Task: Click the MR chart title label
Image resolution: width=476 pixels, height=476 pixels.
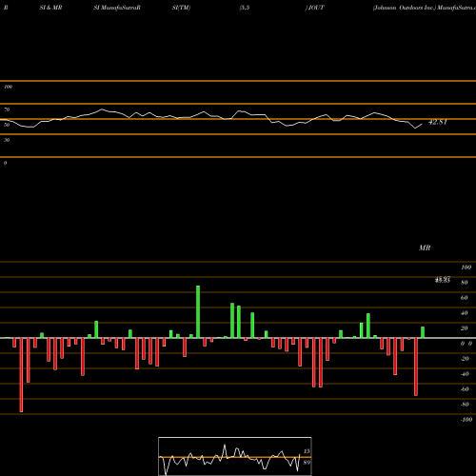Action: tap(425, 248)
